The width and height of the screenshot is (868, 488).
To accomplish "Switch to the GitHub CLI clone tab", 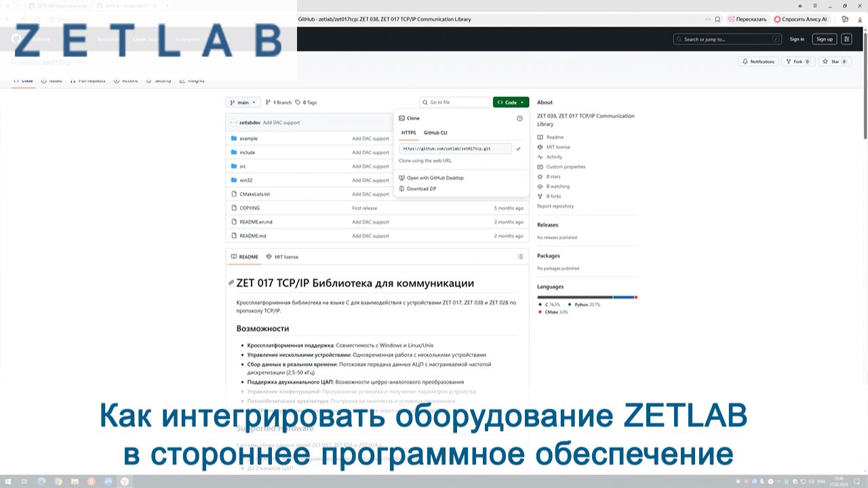I will pyautogui.click(x=435, y=133).
